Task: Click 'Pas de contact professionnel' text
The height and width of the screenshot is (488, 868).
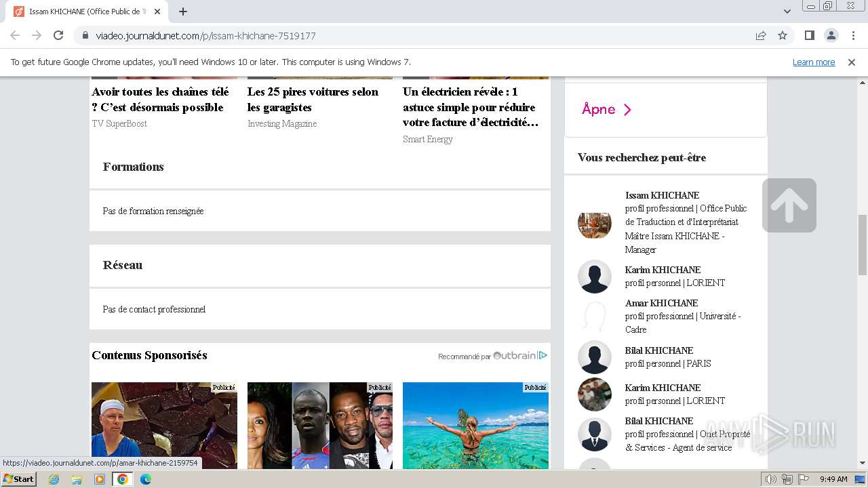Action: point(154,309)
